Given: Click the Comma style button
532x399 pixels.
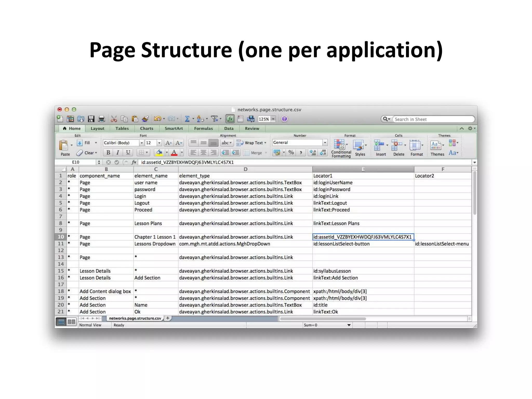Looking at the screenshot, I should [x=301, y=152].
